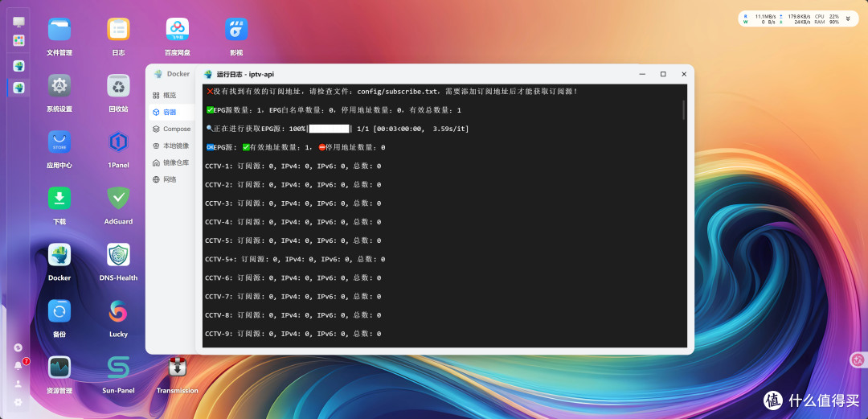Viewport: 868px width, 419px height.
Task: Click the CCTV-1 log line
Action: 293,166
